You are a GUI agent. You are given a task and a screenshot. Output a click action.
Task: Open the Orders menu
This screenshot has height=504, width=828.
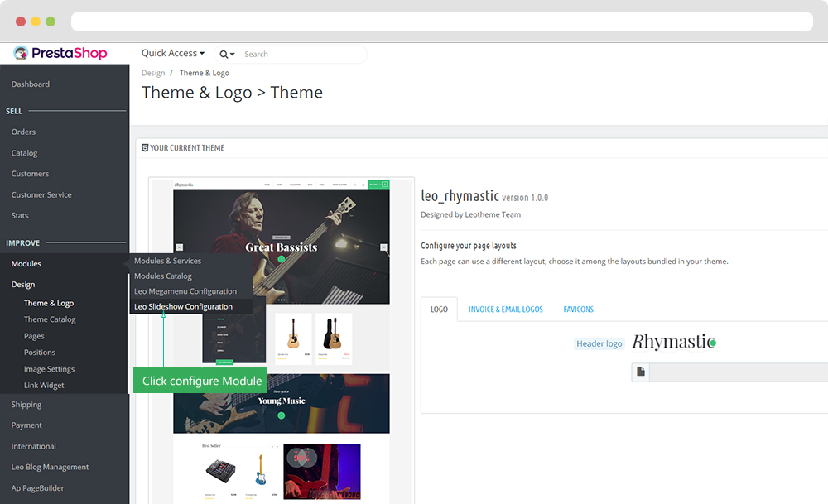23,132
